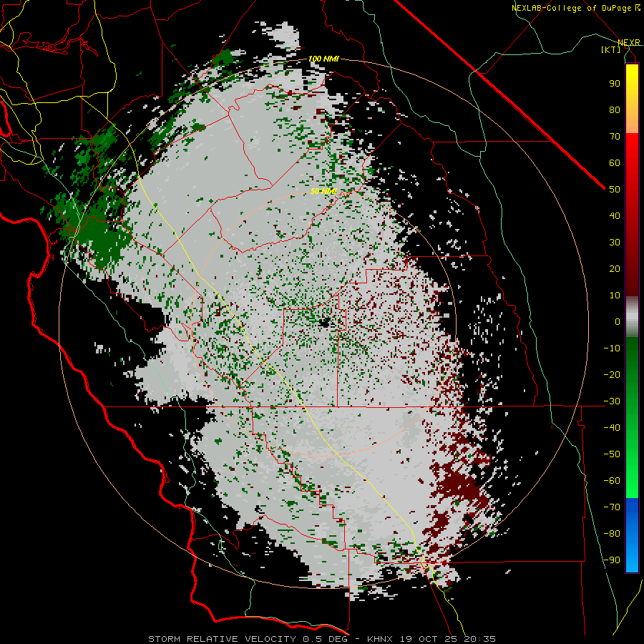
Task: Click the NEXR label above the scale
Action: (x=628, y=42)
